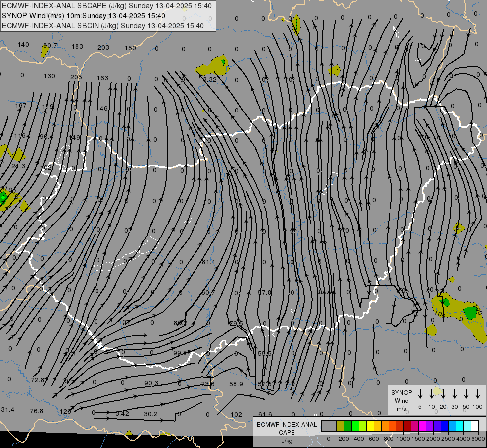Select the pure blue CAPE legend swatch

(444, 426)
